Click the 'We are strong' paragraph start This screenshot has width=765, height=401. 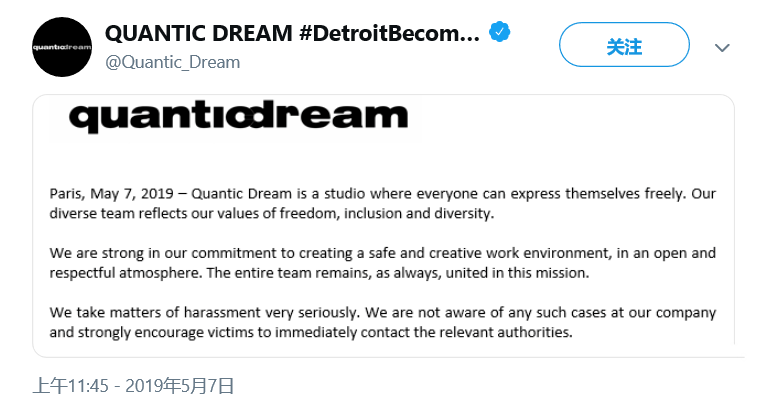click(93, 253)
